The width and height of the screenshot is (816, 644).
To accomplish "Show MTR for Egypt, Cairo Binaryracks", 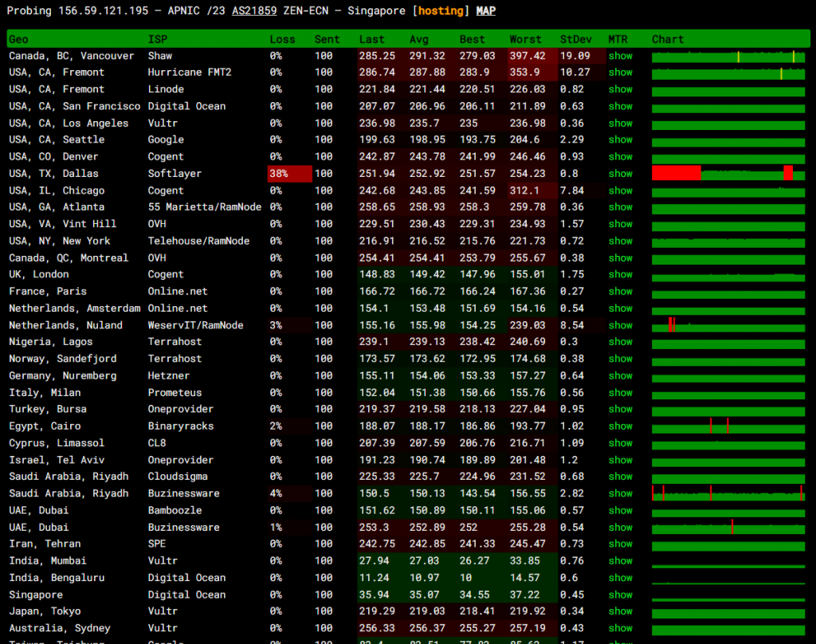I will [620, 426].
